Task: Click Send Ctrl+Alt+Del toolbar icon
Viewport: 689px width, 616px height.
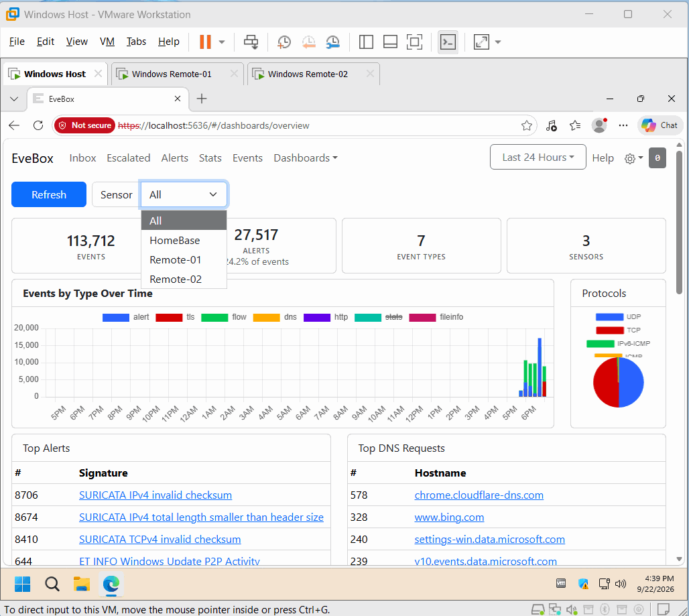Action: click(x=251, y=42)
